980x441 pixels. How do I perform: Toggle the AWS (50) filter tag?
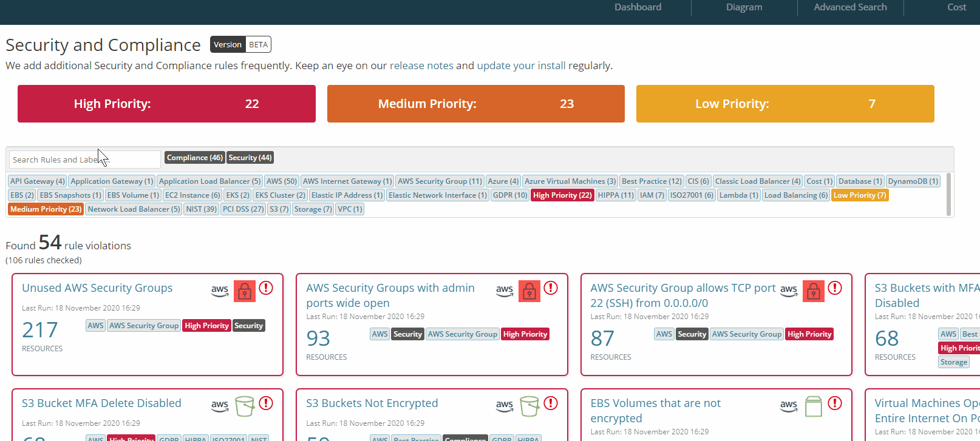coord(282,181)
